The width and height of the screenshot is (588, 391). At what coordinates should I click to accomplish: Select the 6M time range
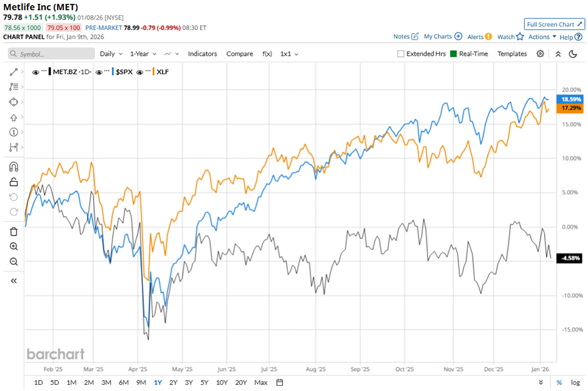click(x=123, y=382)
